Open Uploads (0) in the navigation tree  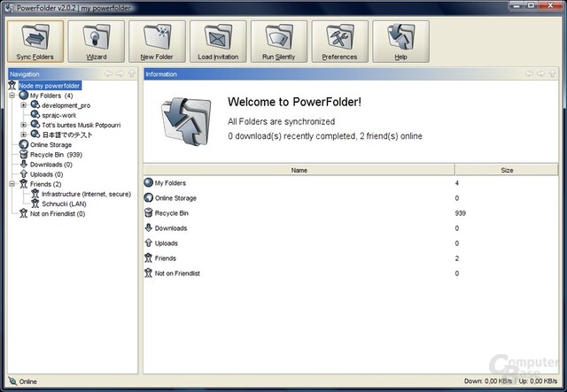(x=47, y=174)
